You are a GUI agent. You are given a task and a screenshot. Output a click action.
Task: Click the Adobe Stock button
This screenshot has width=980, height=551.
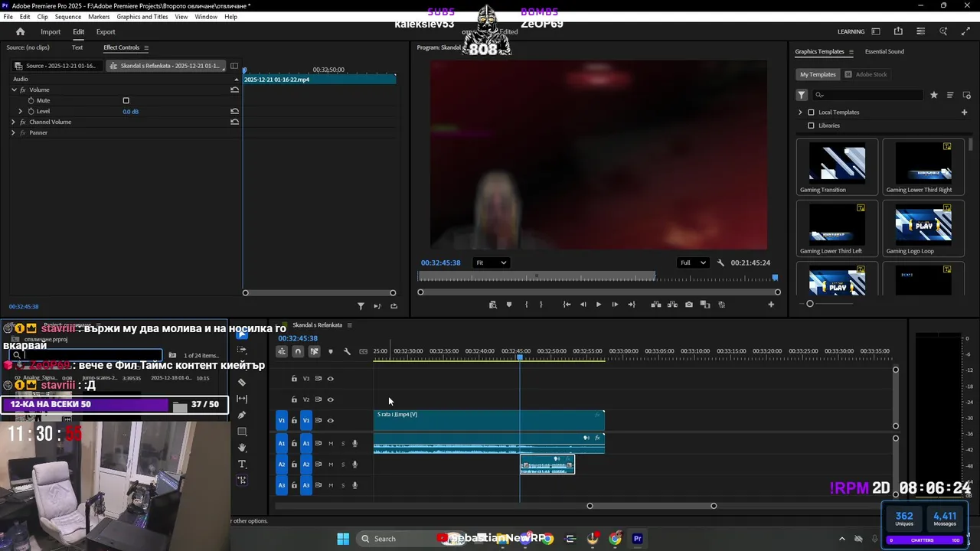pos(866,74)
